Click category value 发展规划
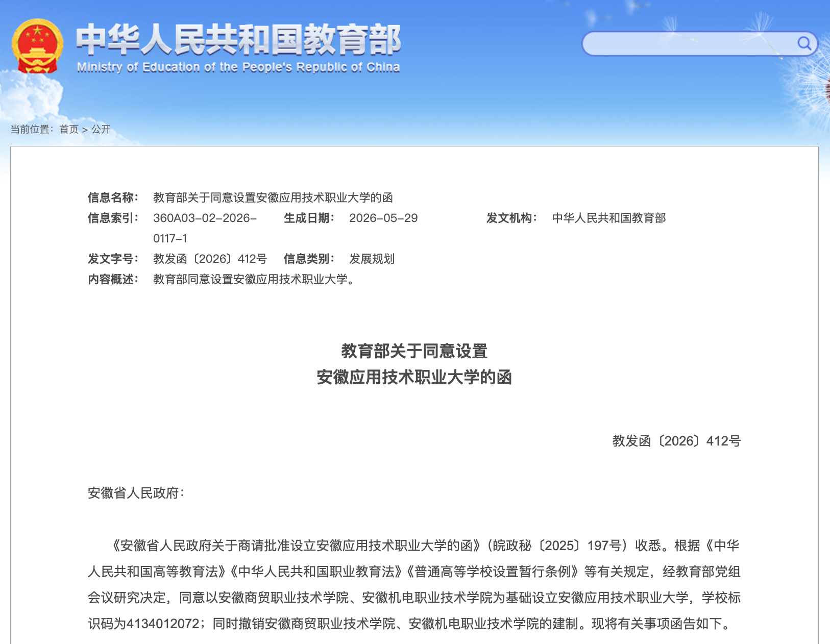 [x=372, y=259]
